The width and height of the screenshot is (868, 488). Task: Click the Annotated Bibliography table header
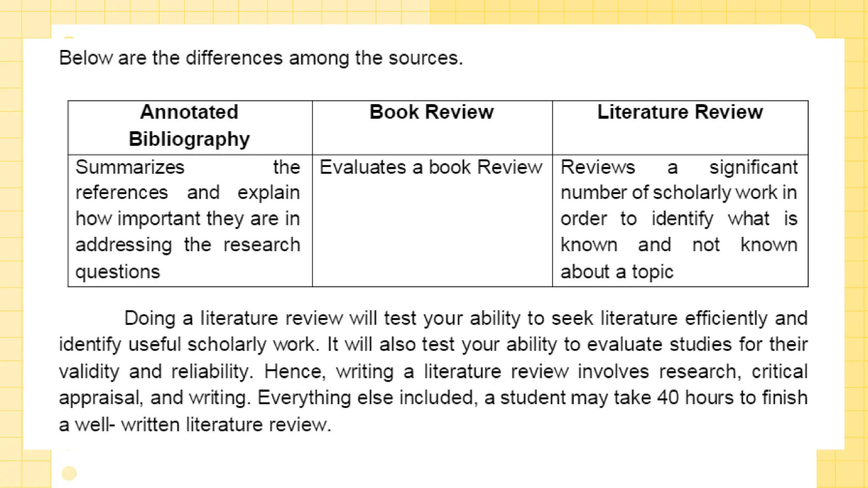click(190, 128)
